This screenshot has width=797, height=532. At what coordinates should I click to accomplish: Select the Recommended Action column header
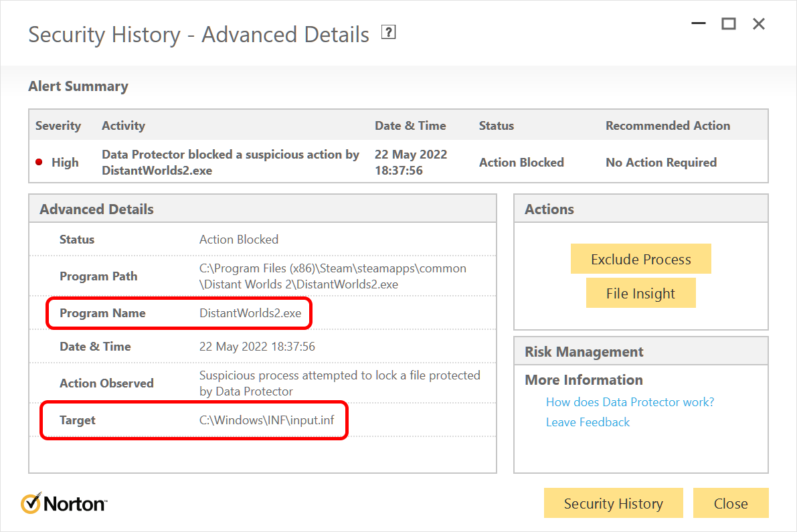(667, 126)
